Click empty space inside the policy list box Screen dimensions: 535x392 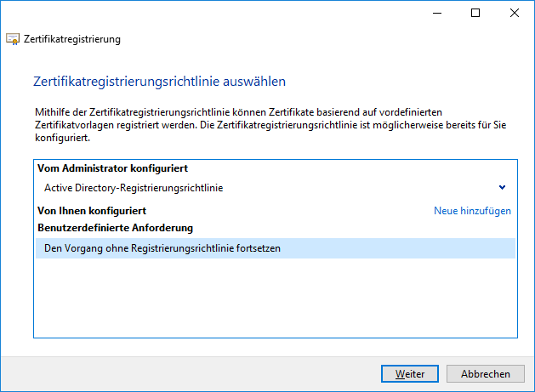coord(276,297)
